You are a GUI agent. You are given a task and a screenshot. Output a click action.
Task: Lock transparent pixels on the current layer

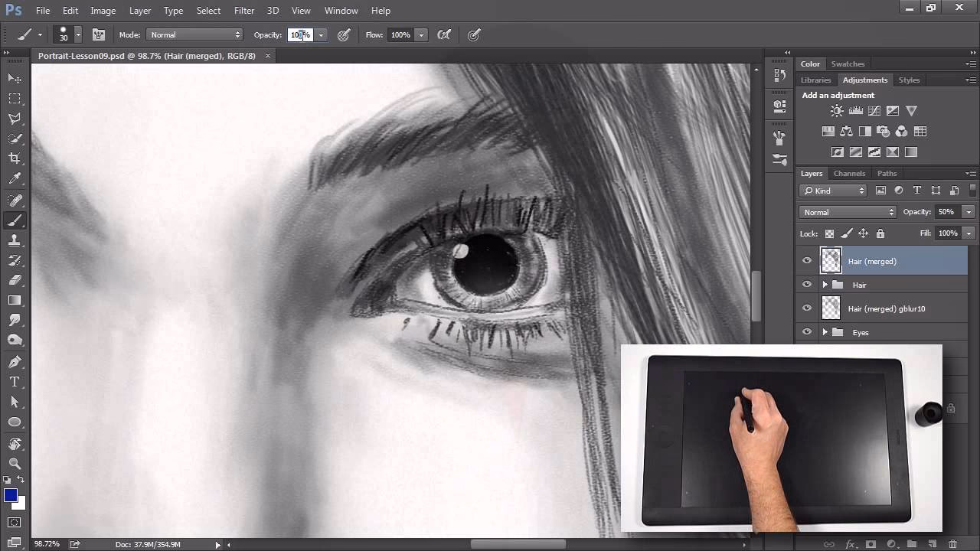(829, 233)
